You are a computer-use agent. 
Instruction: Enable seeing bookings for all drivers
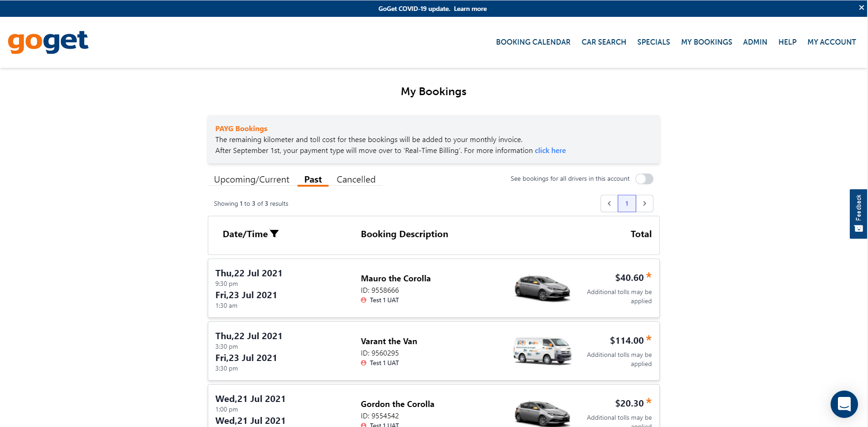tap(644, 178)
